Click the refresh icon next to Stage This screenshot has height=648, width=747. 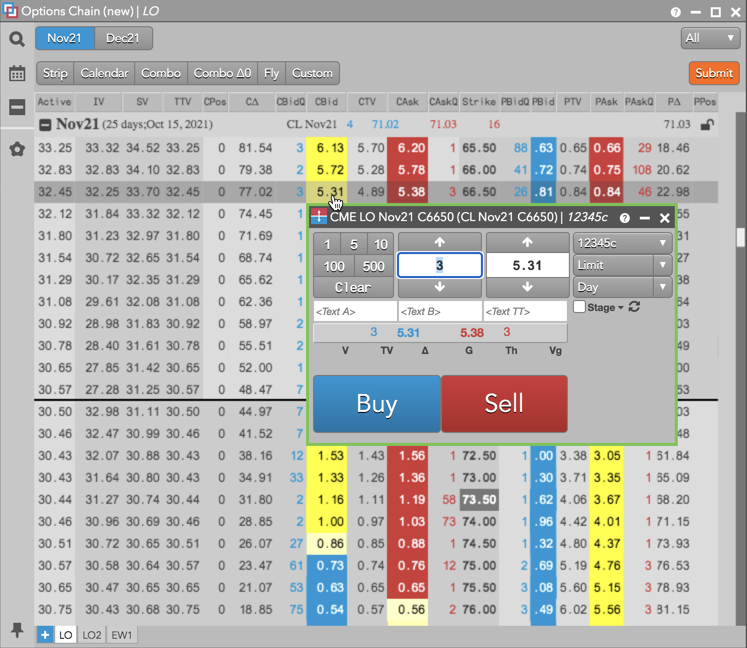click(x=633, y=307)
